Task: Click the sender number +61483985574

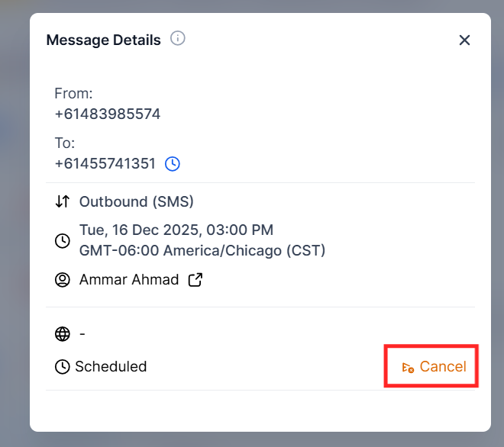Action: coord(107,114)
